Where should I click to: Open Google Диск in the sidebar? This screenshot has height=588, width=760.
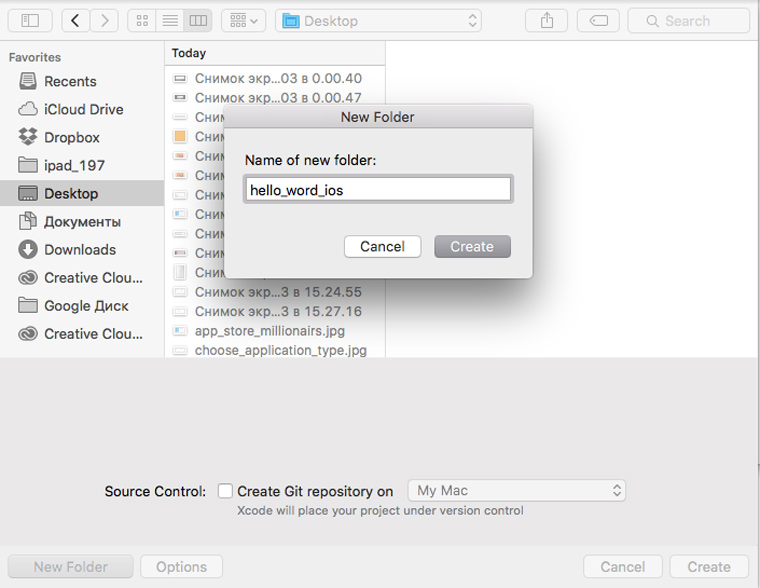coord(82,306)
